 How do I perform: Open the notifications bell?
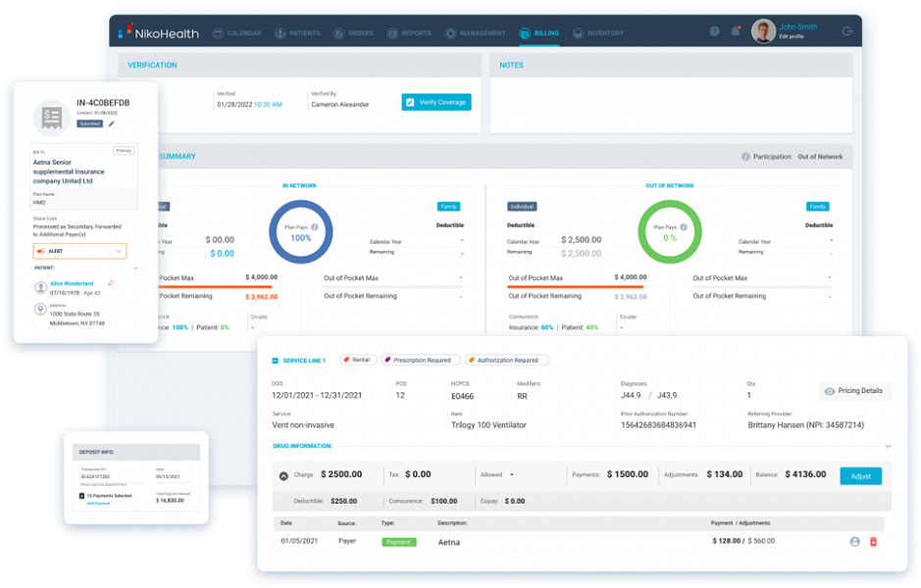tap(736, 31)
